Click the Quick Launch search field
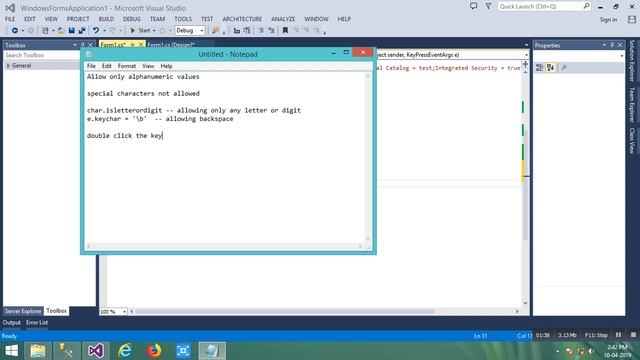The height and width of the screenshot is (360, 640). [x=544, y=6]
